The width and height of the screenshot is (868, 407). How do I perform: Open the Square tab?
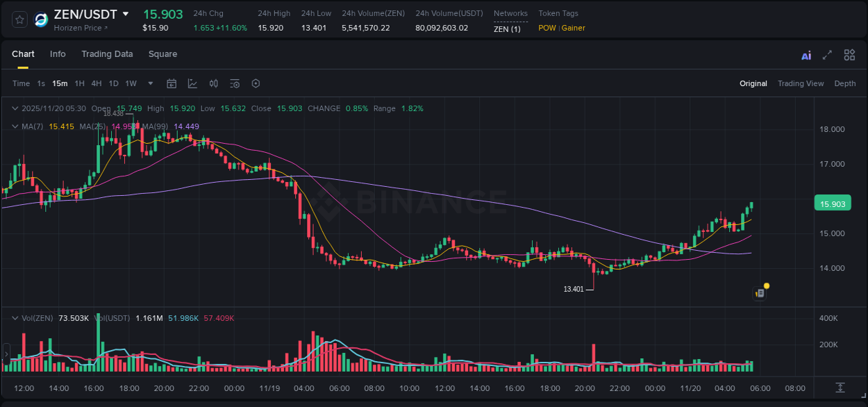(162, 54)
